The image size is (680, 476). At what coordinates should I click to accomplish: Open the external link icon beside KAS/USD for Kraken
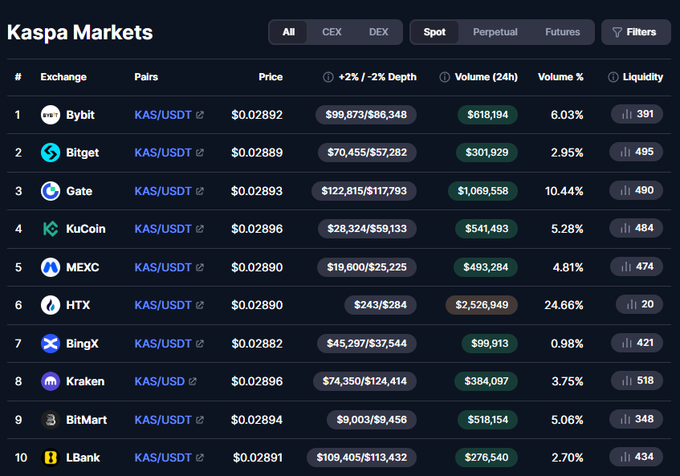(x=193, y=381)
